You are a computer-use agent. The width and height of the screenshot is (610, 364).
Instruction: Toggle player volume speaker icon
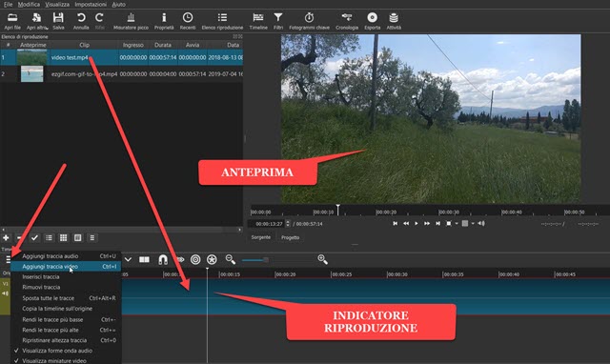(481, 223)
